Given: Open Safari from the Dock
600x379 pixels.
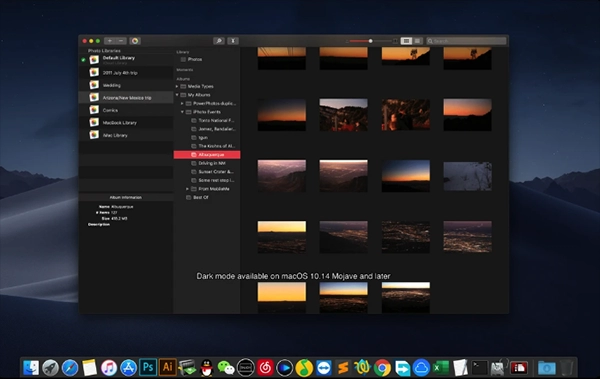Looking at the screenshot, I should click(70, 368).
